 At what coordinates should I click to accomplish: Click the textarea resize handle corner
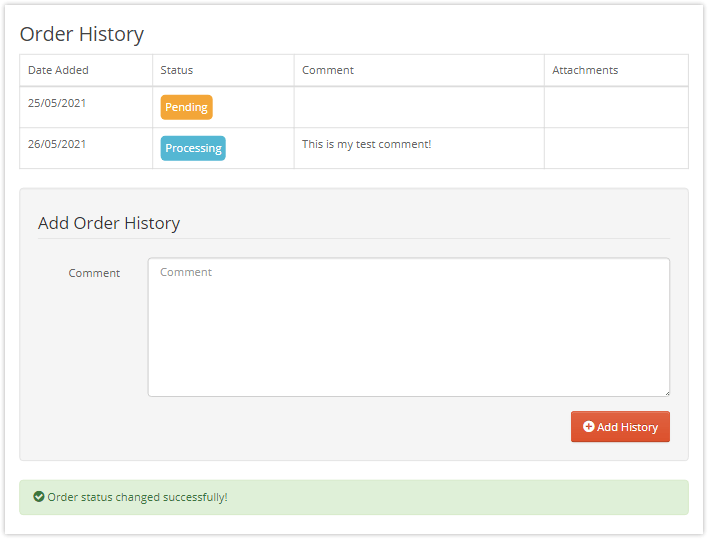point(667,394)
